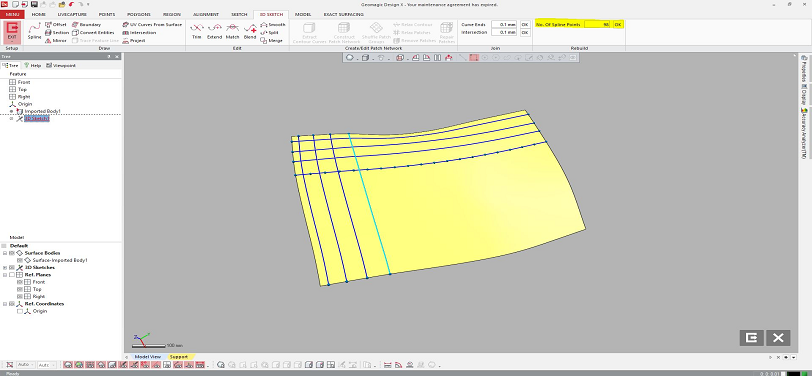
Task: Switch to the MODEL ribbon tab
Action: click(302, 15)
